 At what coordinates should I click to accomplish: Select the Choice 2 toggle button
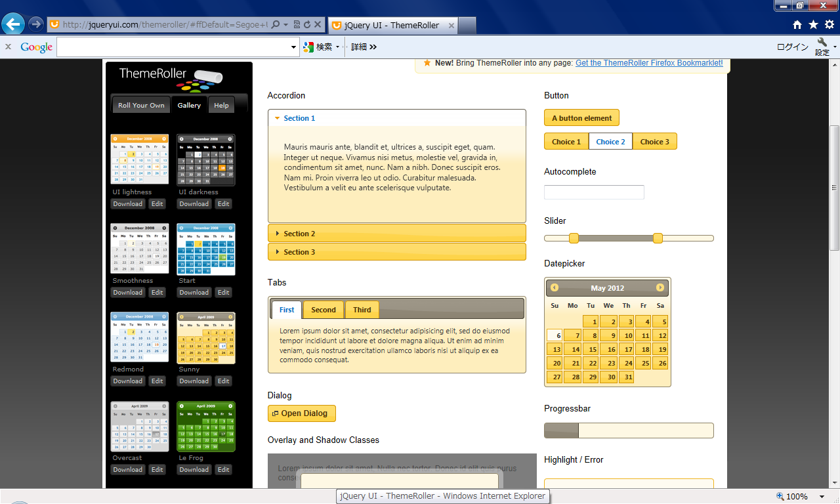pos(610,142)
